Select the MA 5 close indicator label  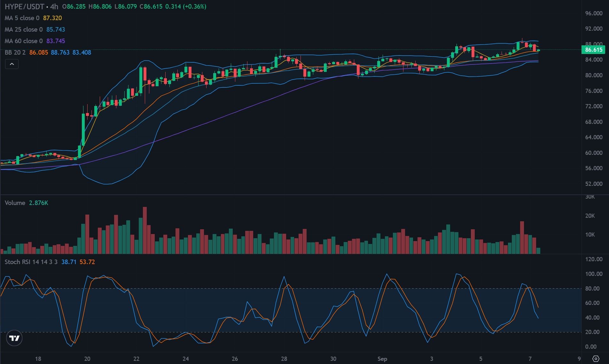(x=22, y=18)
